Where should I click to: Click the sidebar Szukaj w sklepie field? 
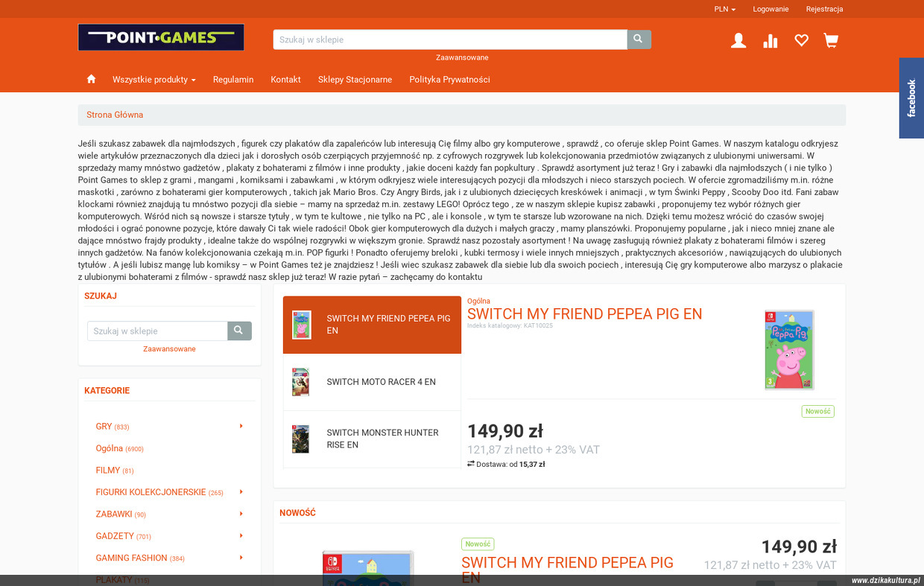pyautogui.click(x=157, y=331)
